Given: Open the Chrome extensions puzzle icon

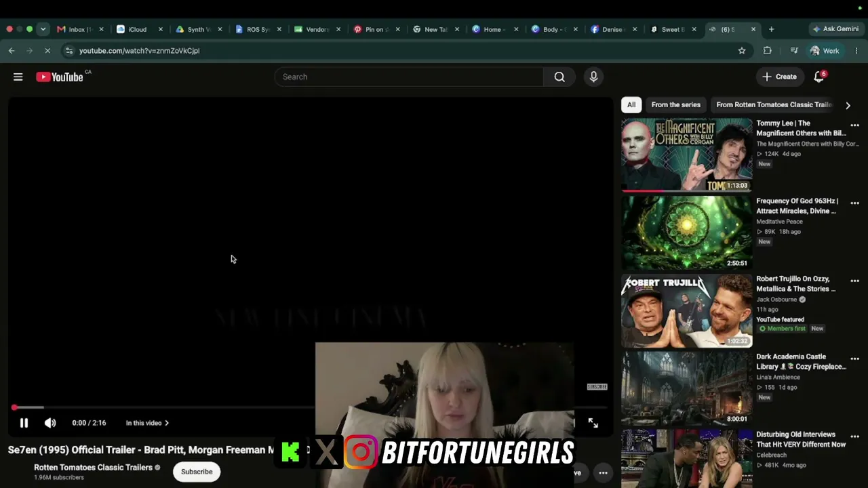Looking at the screenshot, I should click(768, 51).
